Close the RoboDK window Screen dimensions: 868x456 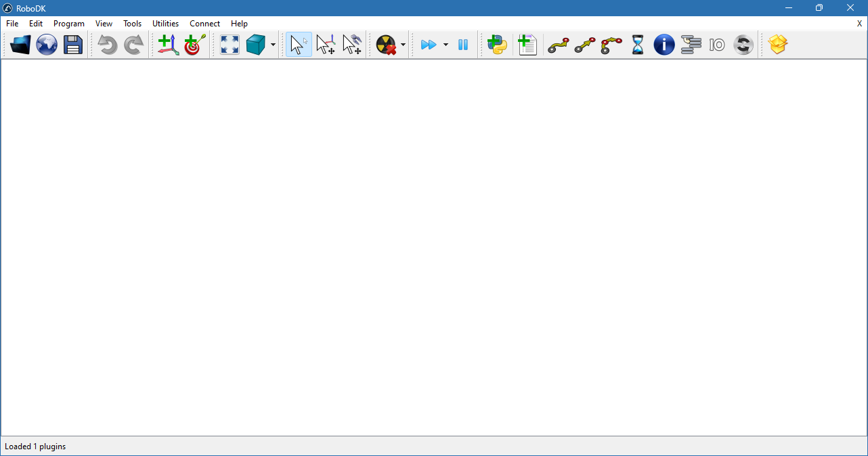[851, 8]
